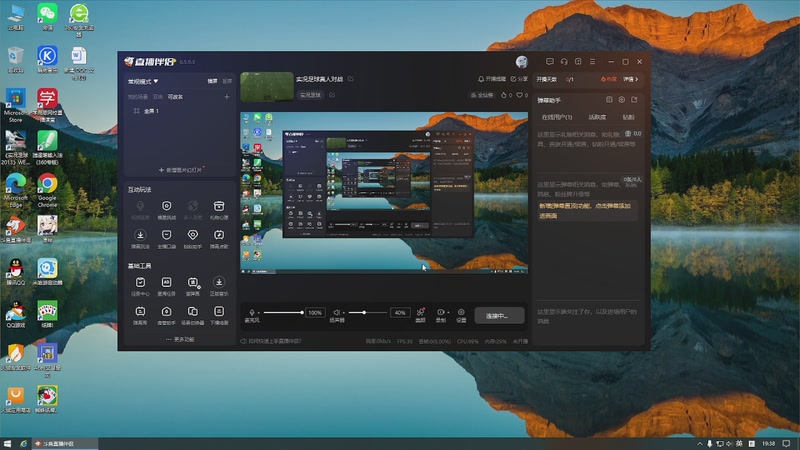800x450 pixels.
Task: Switch to 活跃度 tab
Action: [x=597, y=117]
